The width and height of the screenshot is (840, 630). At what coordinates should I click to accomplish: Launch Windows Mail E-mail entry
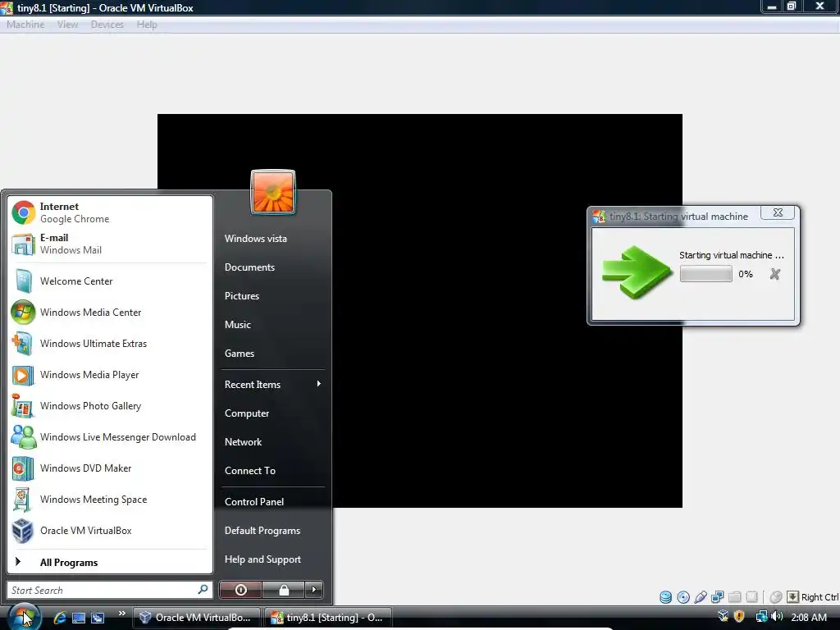pyautogui.click(x=110, y=244)
